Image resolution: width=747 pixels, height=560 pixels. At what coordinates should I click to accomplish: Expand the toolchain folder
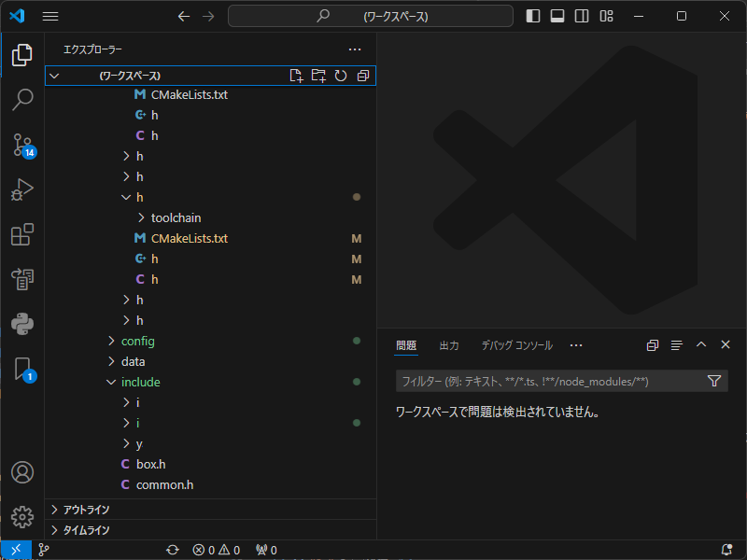[x=211, y=218]
